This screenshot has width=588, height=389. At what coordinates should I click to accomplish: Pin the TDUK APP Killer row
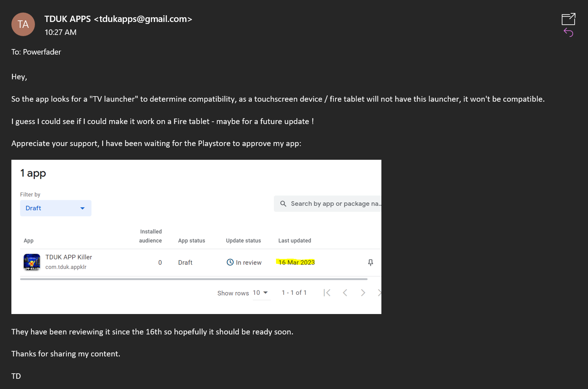(x=370, y=263)
